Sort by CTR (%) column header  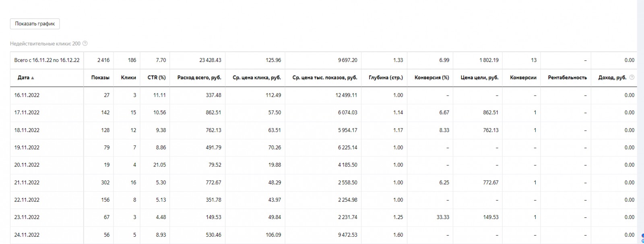(x=157, y=78)
